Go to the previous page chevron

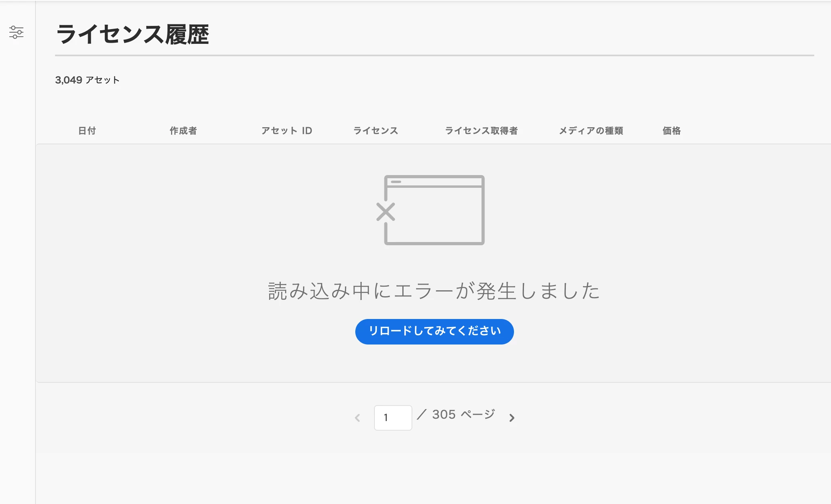tap(358, 417)
